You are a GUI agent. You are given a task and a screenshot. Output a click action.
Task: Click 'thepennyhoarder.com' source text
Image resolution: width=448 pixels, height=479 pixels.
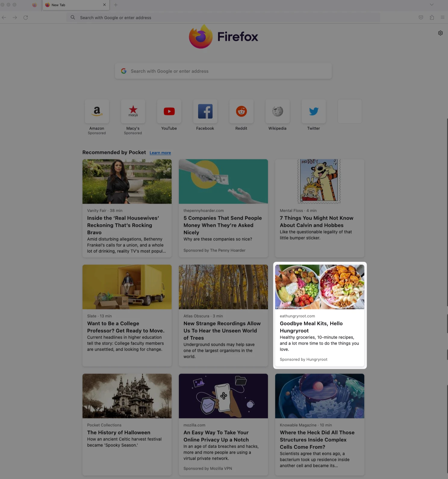click(x=204, y=211)
